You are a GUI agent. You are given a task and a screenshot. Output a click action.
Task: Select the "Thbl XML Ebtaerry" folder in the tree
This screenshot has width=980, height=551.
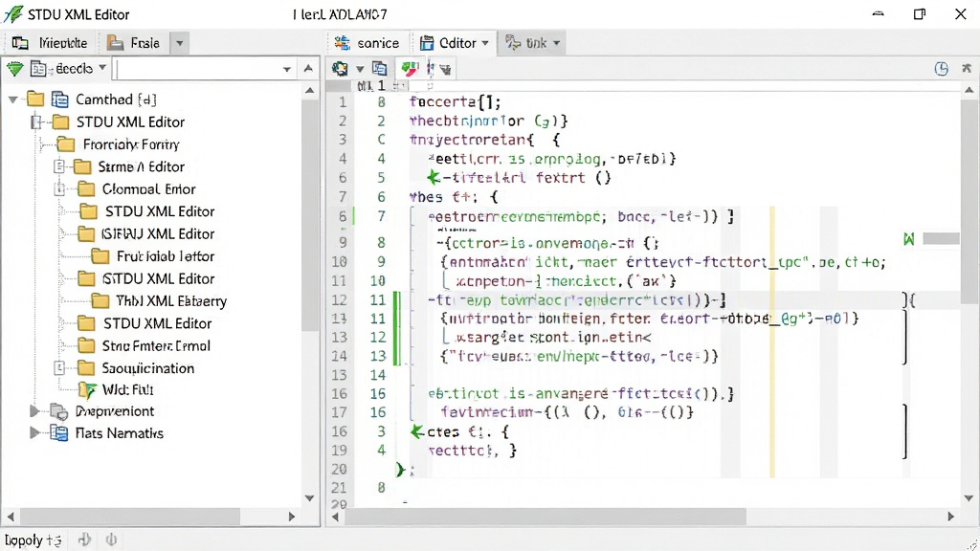tap(171, 301)
